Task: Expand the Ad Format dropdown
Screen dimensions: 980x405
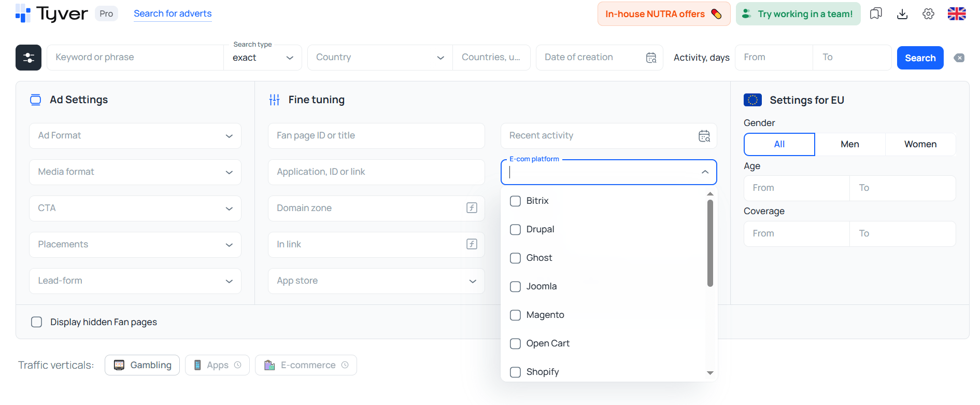Action: [135, 136]
